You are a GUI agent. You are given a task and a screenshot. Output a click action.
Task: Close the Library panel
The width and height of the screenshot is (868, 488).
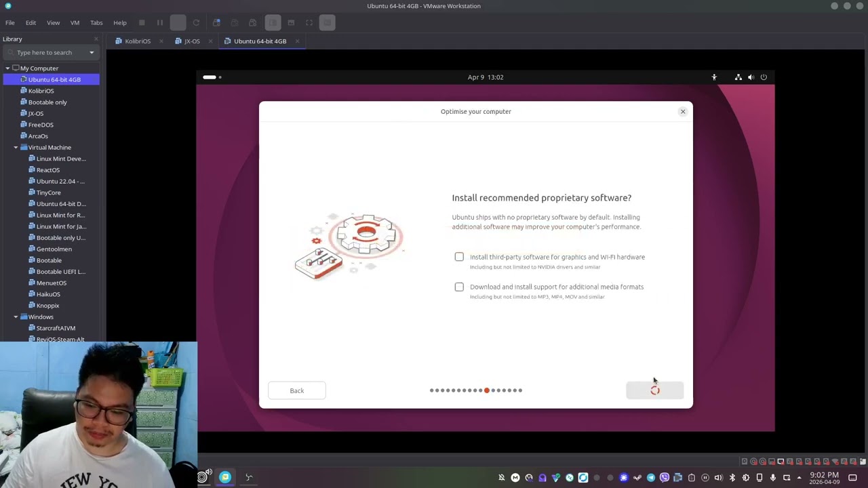(x=96, y=39)
